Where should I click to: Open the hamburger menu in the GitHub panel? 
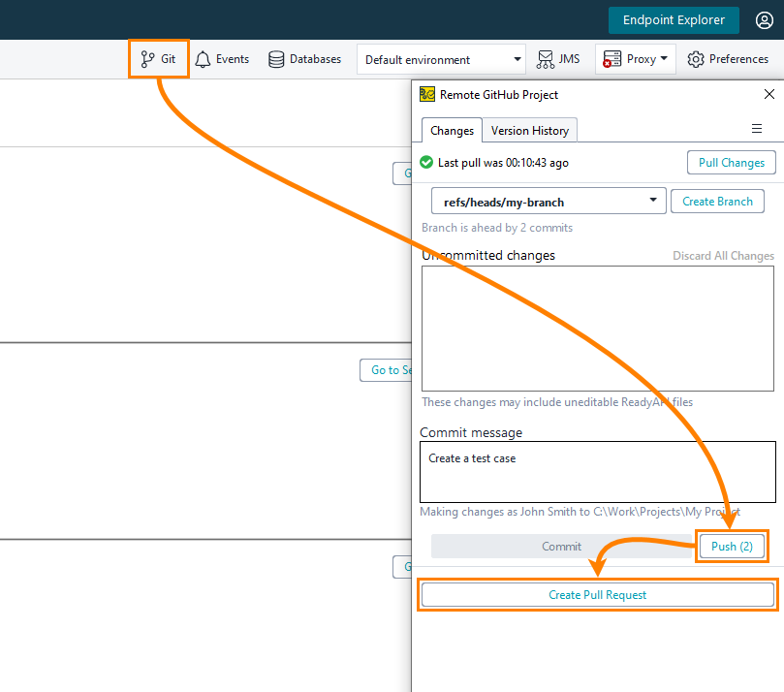(757, 128)
